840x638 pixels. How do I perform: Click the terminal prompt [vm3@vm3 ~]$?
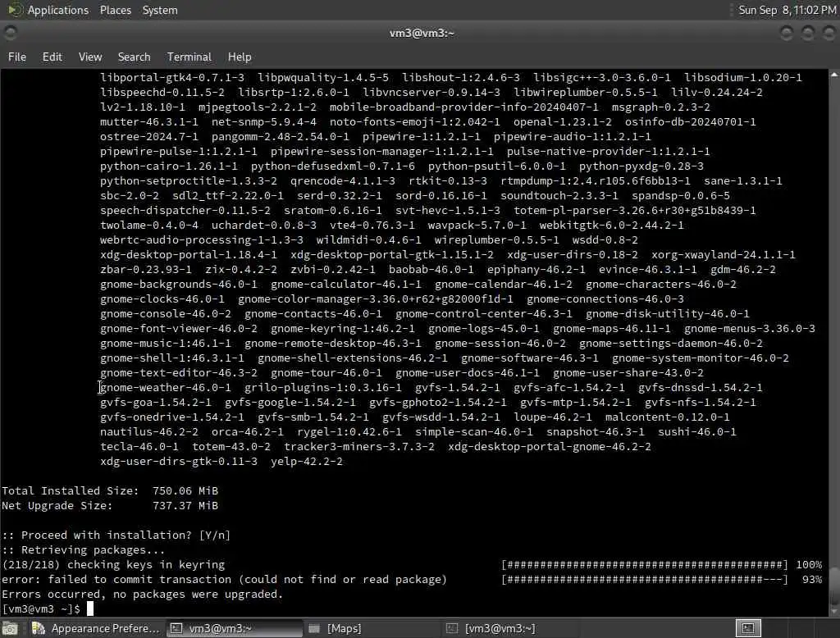41,609
